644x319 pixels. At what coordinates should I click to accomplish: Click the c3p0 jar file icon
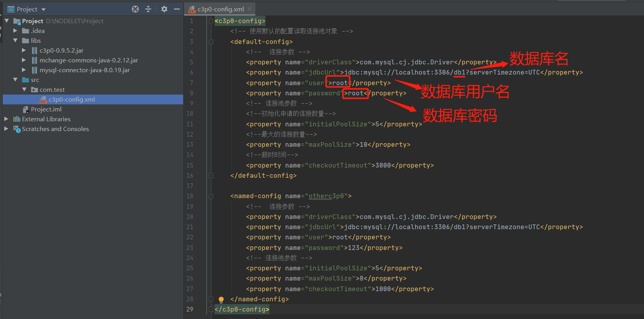coord(35,50)
